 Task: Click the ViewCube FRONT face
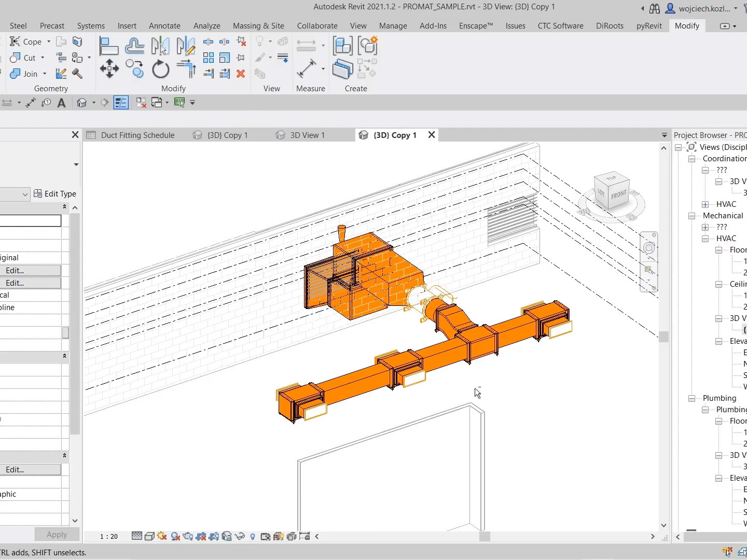[x=618, y=195]
